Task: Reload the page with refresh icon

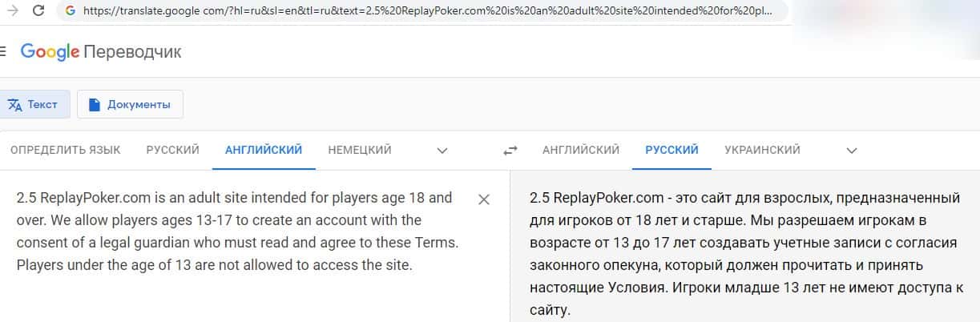Action: tap(38, 11)
